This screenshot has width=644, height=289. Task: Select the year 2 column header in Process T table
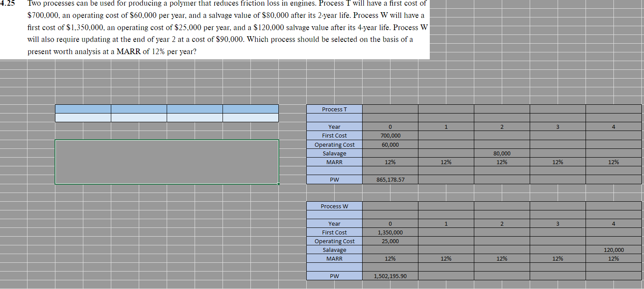[501, 127]
